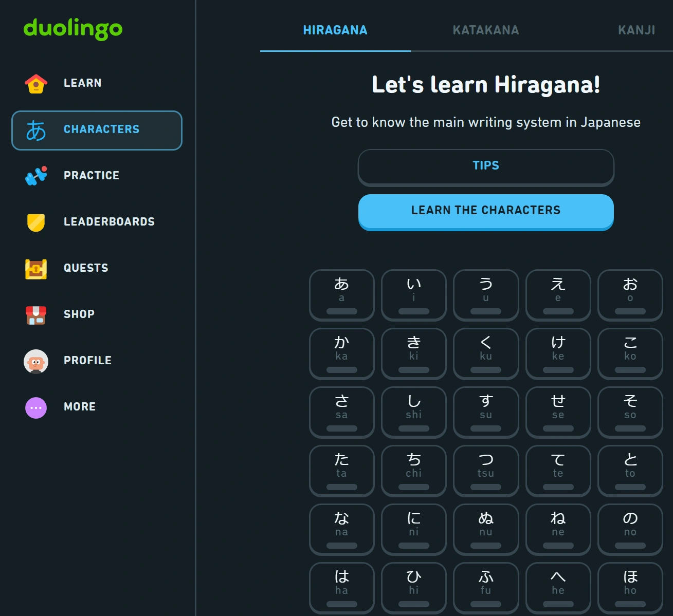Select the と (to) character card
Viewport: 673px width, 616px height.
pos(630,471)
